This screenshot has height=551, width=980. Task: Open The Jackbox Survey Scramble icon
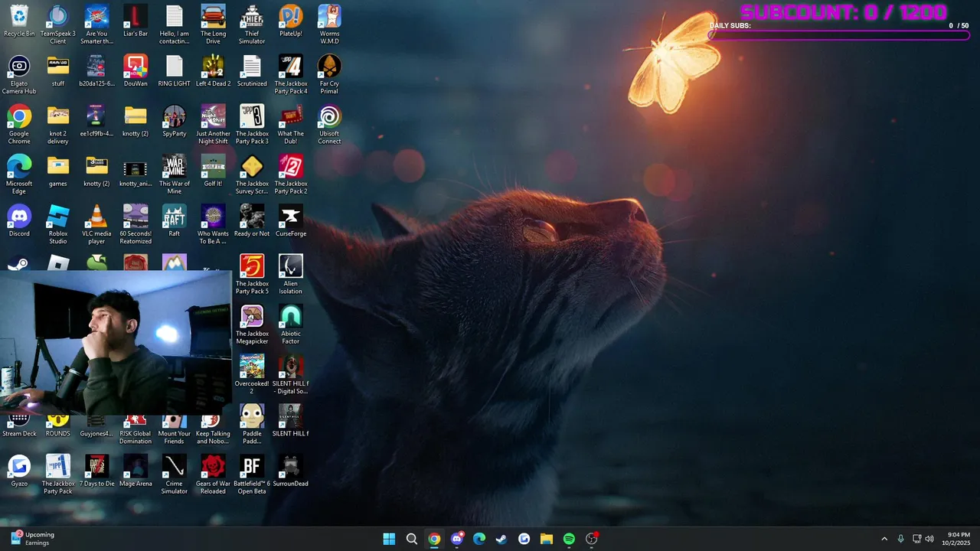click(x=252, y=174)
